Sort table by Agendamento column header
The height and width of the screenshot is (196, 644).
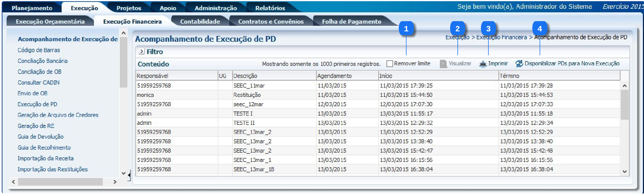pyautogui.click(x=334, y=76)
